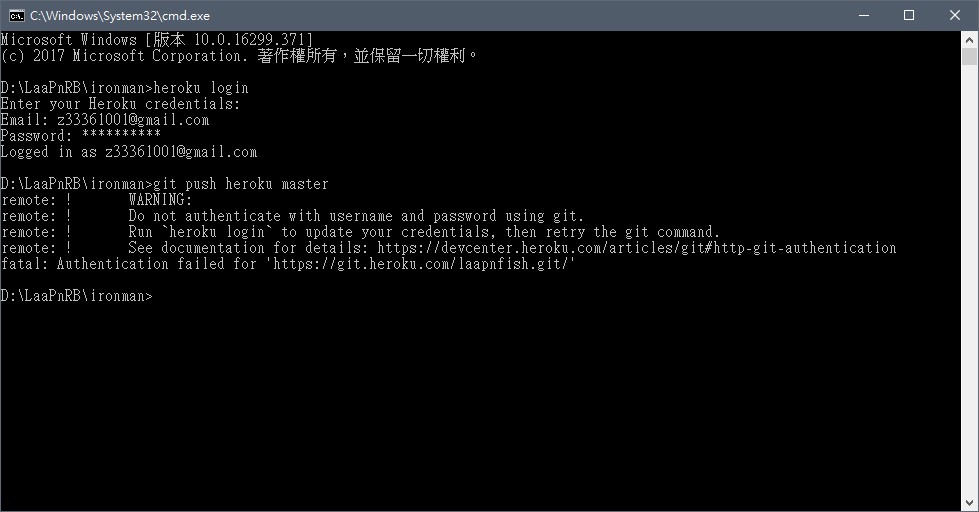
Task: Close the cmd.exe window
Action: [955, 15]
